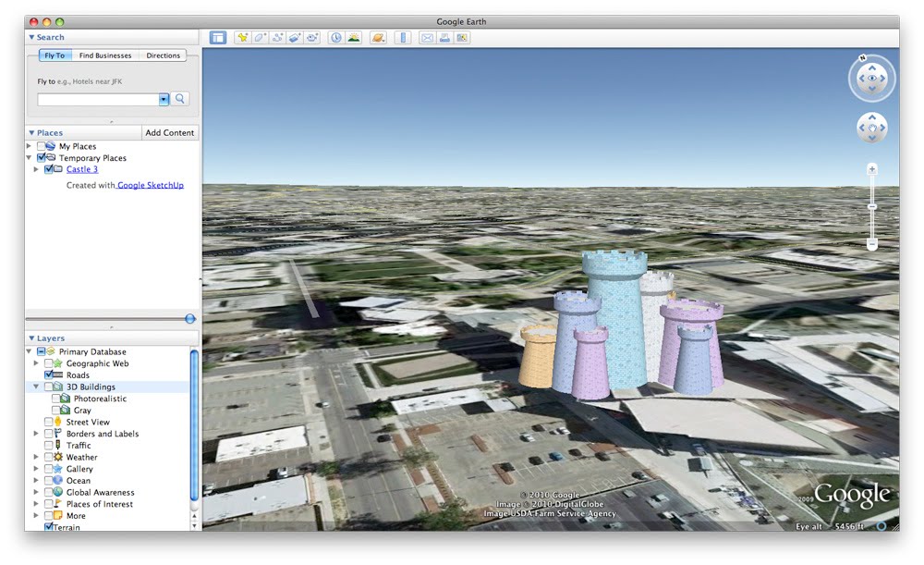This screenshot has height=565, width=924.
Task: View this location in Google Maps
Action: [x=463, y=38]
